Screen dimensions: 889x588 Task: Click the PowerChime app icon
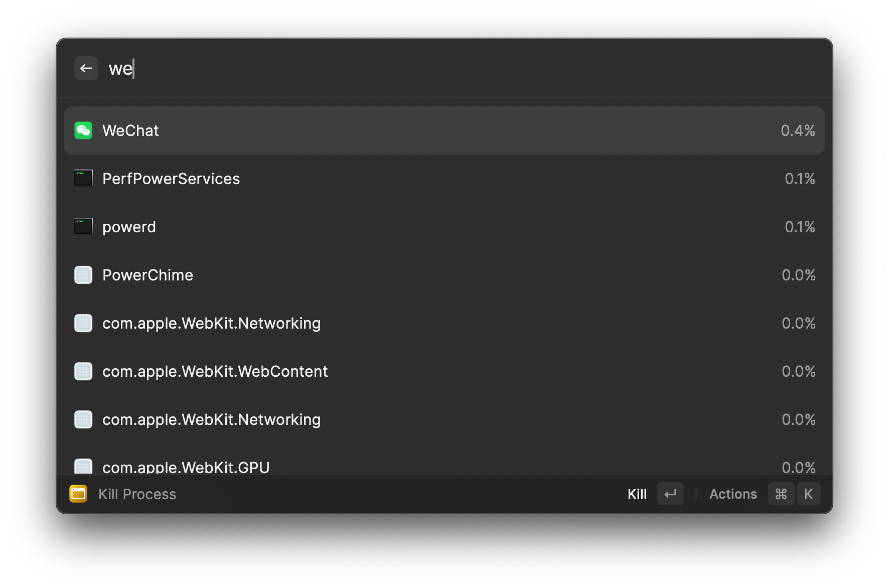coord(83,275)
